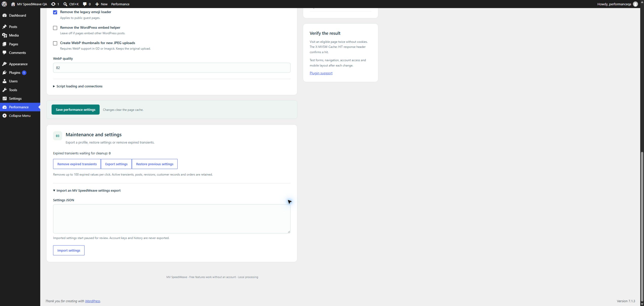The height and width of the screenshot is (306, 644).
Task: Open the WordPress footer link
Action: (92, 301)
